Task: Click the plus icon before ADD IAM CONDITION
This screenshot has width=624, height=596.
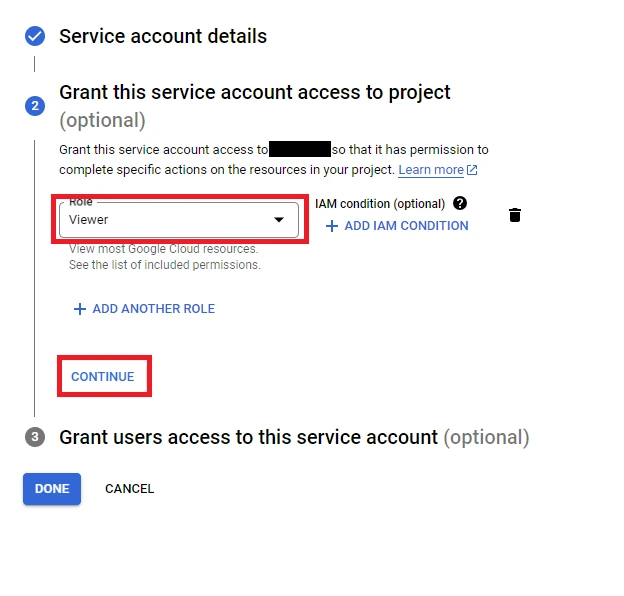Action: 332,226
